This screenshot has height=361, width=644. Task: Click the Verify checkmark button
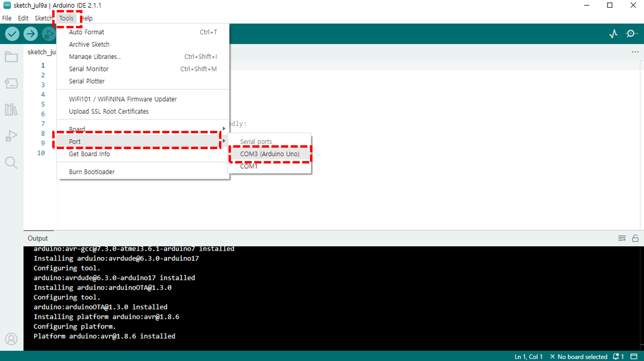(12, 34)
